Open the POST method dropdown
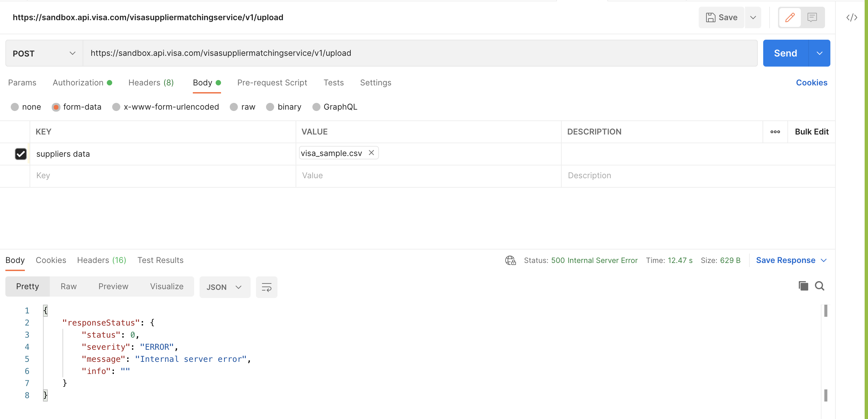Viewport: 868px width, 419px height. [44, 53]
